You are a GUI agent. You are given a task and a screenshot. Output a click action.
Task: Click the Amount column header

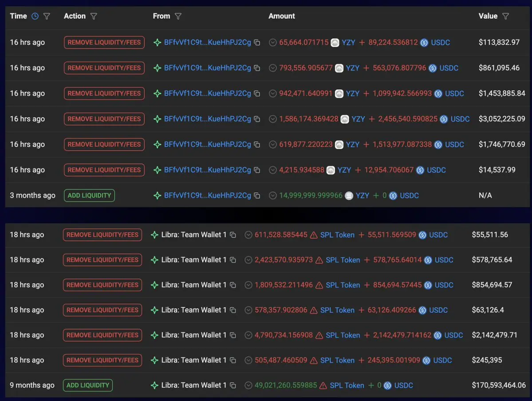[x=282, y=16]
